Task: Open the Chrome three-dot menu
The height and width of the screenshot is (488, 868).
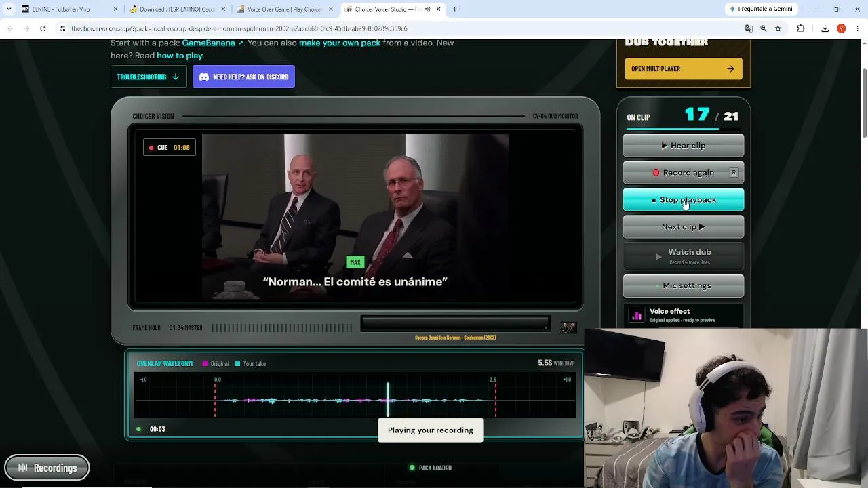Action: pos(856,28)
